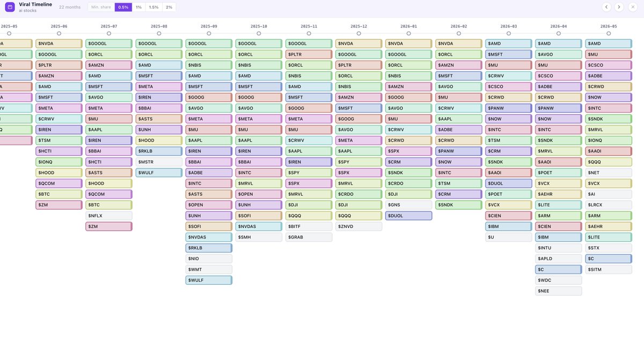Select 2% minimum share

[169, 7]
